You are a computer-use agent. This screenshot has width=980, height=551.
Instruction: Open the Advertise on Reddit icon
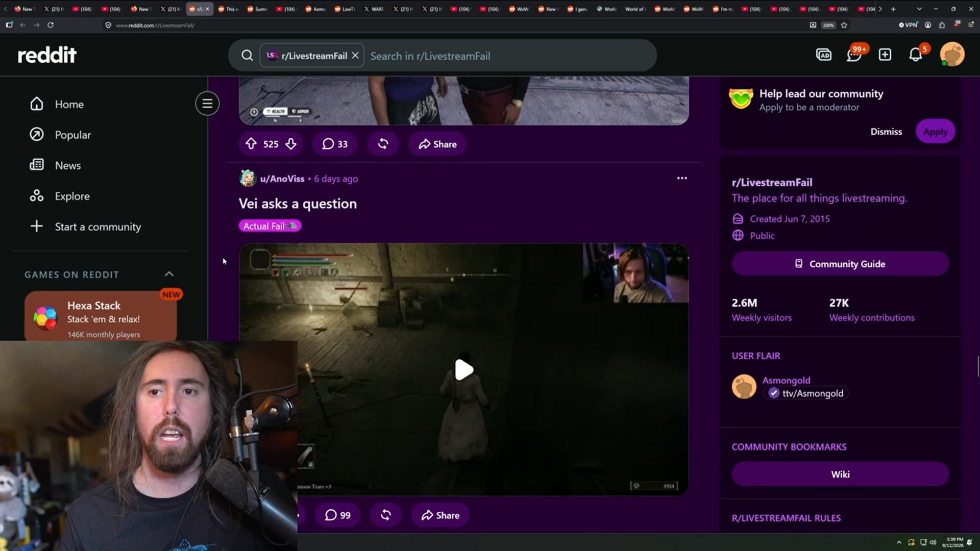click(x=823, y=55)
